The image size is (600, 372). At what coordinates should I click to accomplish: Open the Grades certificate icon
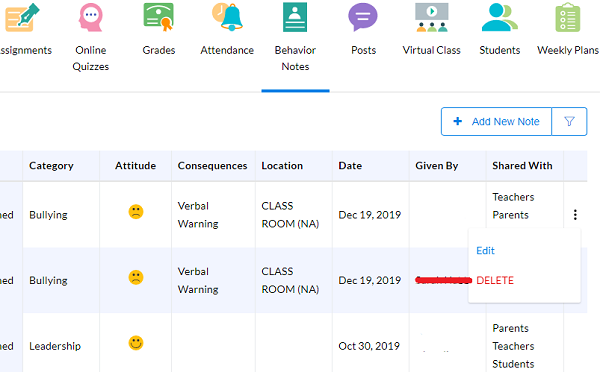[159, 17]
